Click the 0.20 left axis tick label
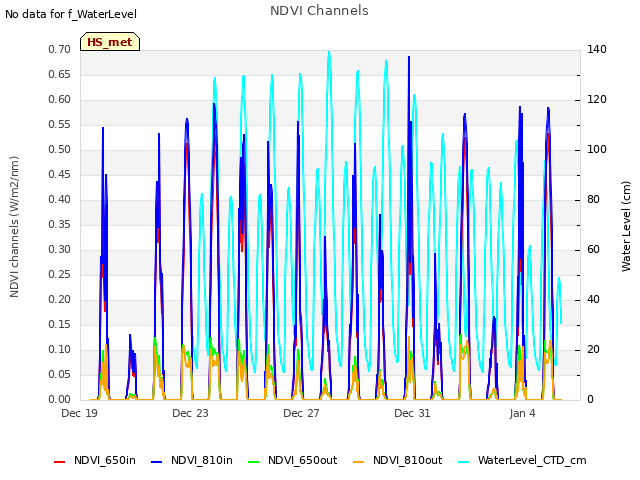 (x=59, y=300)
